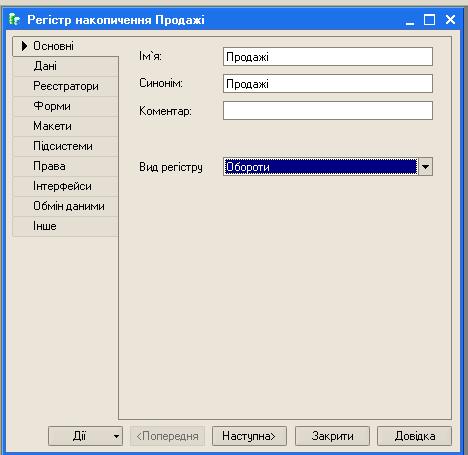Open the Дії dropdown menu button
This screenshot has width=468, height=455.
(x=85, y=436)
